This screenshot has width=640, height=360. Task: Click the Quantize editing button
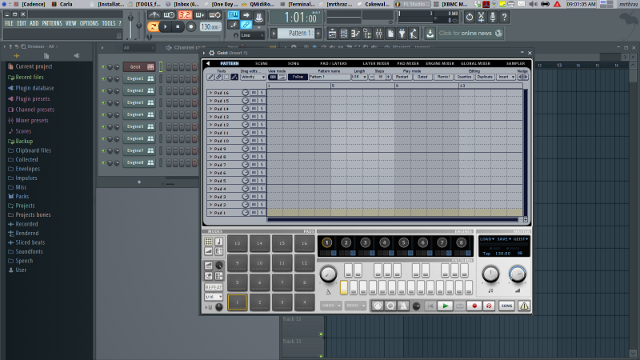point(464,77)
